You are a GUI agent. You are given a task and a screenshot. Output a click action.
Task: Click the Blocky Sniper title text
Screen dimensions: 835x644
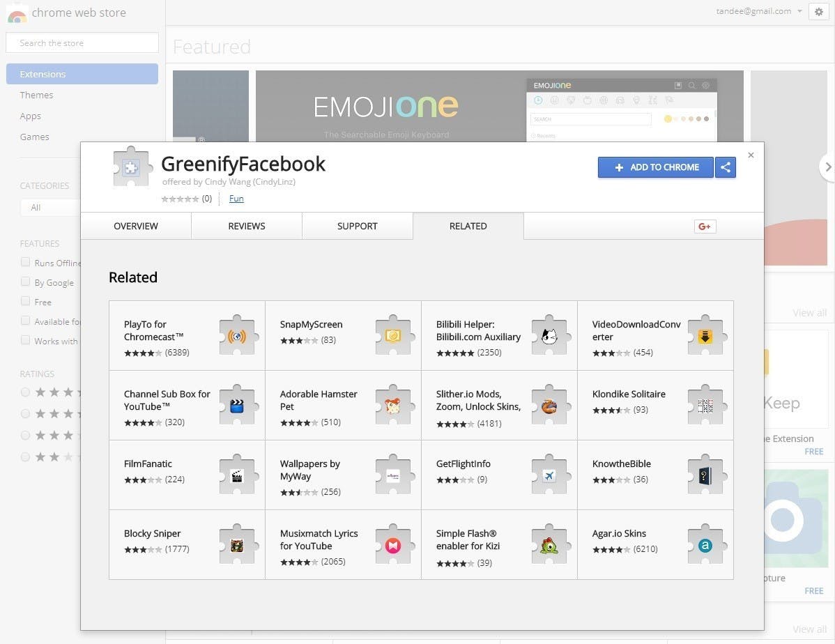tap(153, 534)
